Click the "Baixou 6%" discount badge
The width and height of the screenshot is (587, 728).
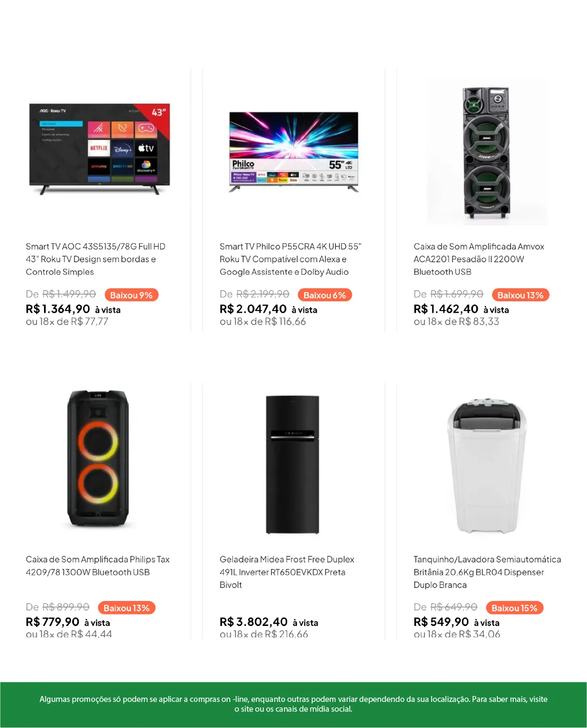pyautogui.click(x=325, y=295)
